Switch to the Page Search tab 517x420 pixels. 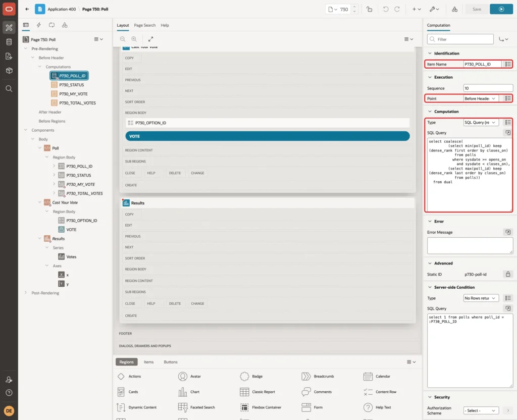[144, 25]
